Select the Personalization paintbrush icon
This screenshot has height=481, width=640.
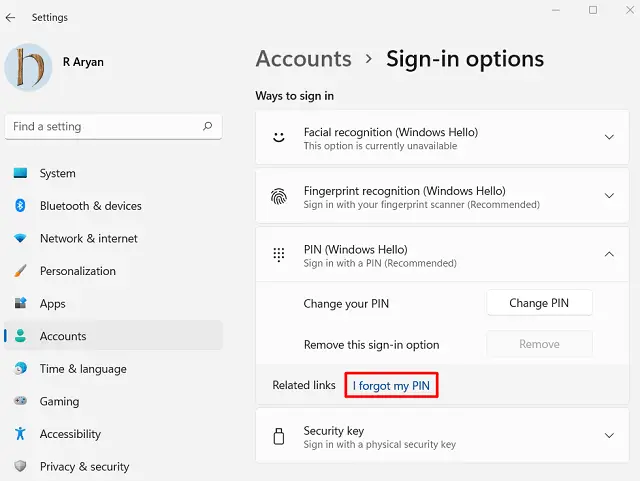click(20, 271)
